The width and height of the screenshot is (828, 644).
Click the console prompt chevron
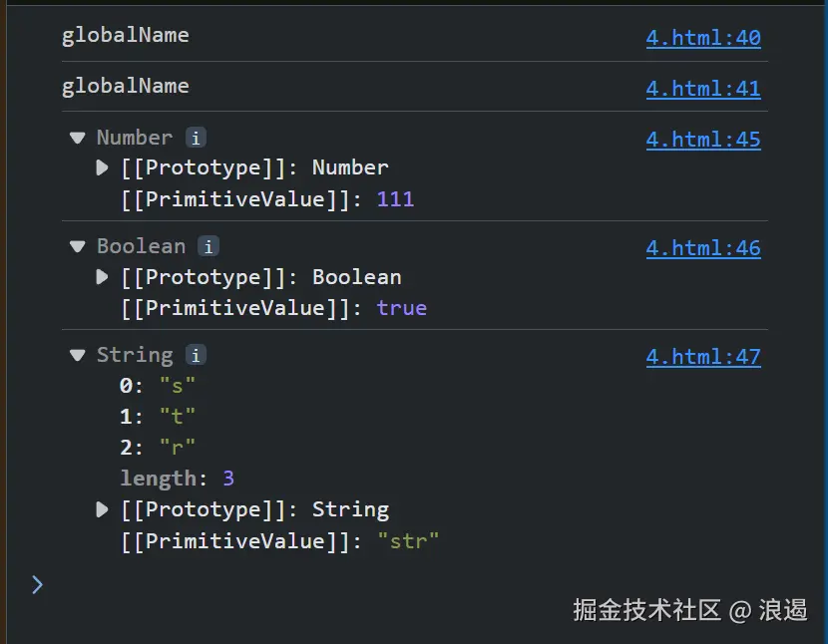37,584
